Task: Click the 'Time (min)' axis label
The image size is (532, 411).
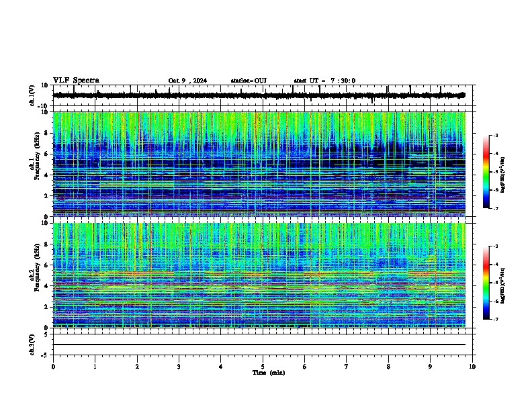Action: 269,373
